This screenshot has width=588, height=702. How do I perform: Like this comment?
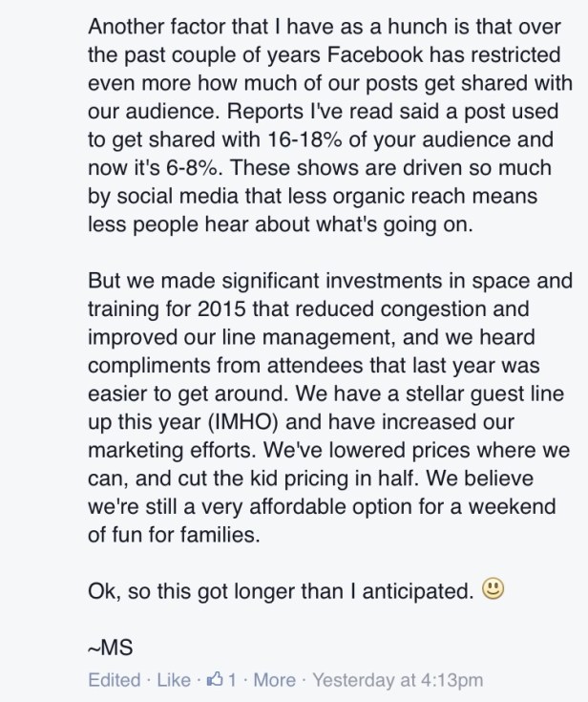173,681
